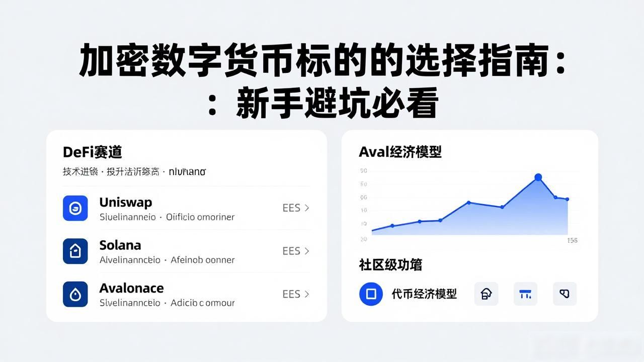The width and height of the screenshot is (644, 362).
Task: Click the large peak data point on chart
Action: tap(538, 177)
